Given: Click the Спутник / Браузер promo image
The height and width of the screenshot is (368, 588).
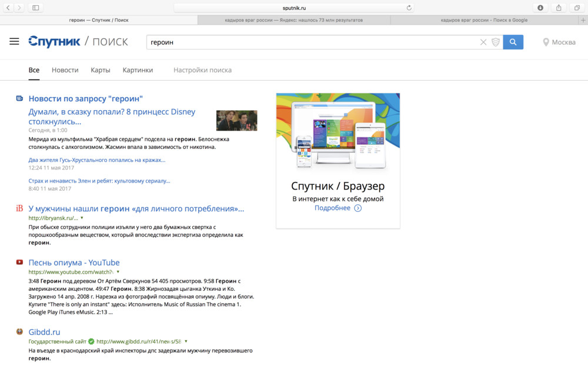Looking at the screenshot, I should point(338,132).
